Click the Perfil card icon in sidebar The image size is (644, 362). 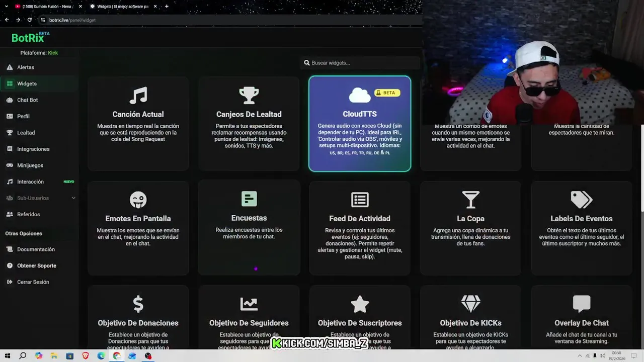pos(10,116)
